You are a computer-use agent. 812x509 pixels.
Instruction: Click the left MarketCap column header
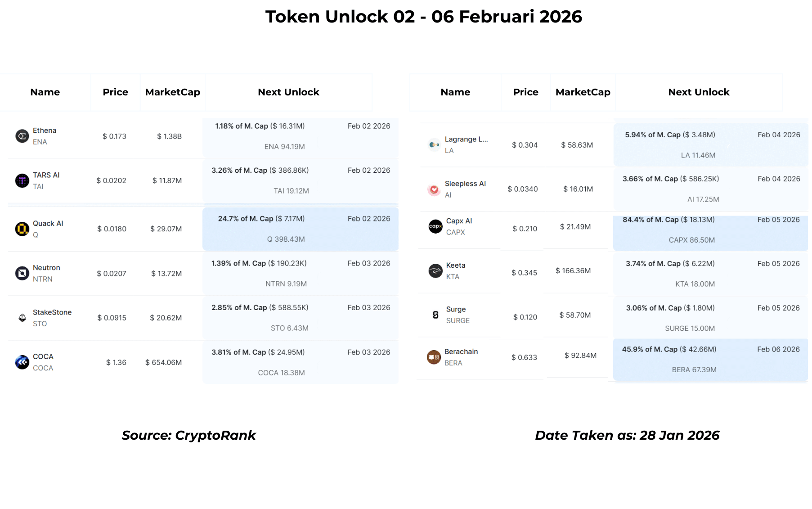click(172, 92)
